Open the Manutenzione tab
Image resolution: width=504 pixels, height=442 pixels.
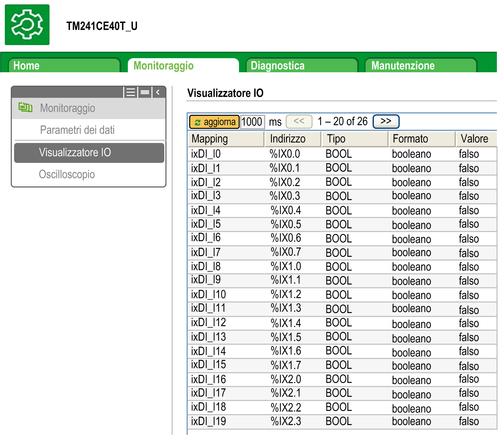click(x=420, y=66)
